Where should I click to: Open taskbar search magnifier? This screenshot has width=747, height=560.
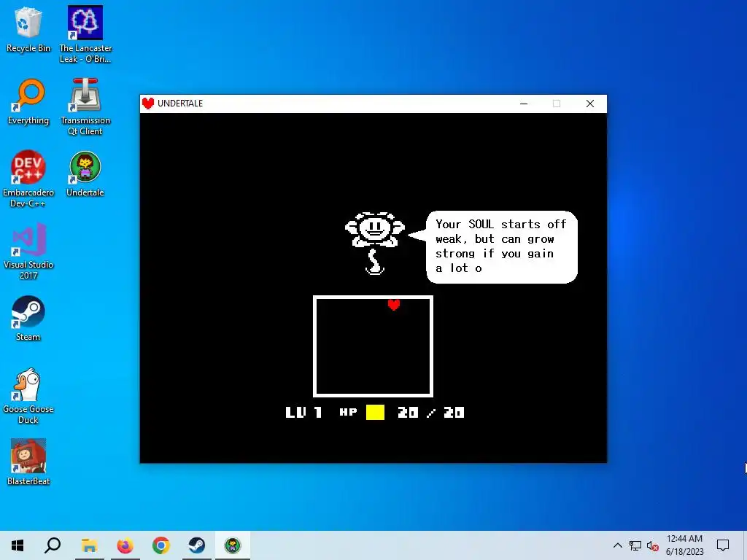pyautogui.click(x=53, y=545)
